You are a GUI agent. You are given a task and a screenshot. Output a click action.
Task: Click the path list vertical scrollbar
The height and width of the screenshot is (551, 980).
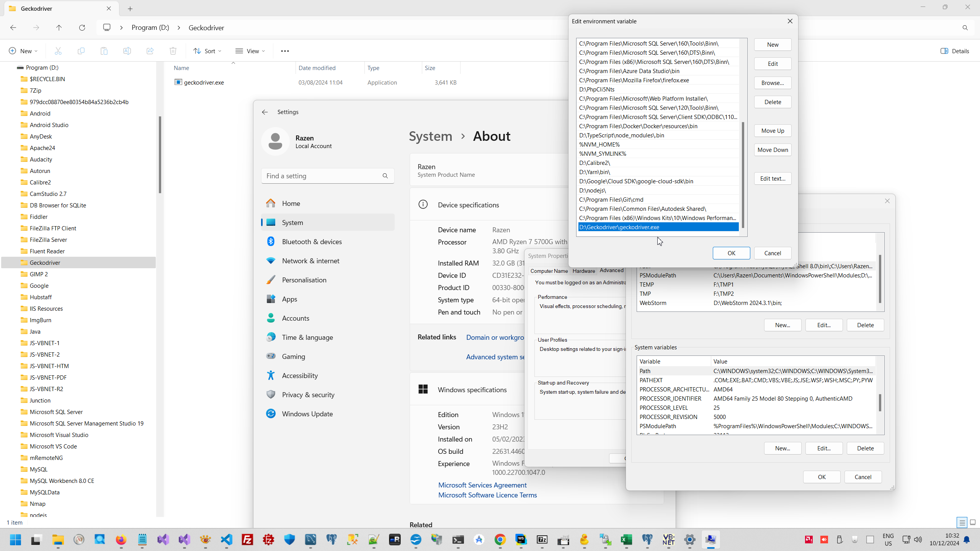(743, 174)
